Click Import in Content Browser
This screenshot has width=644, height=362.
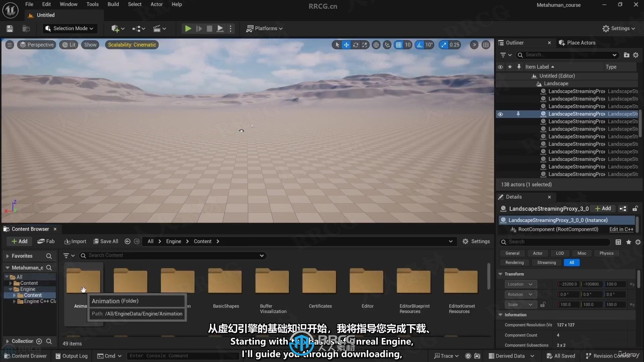75,241
